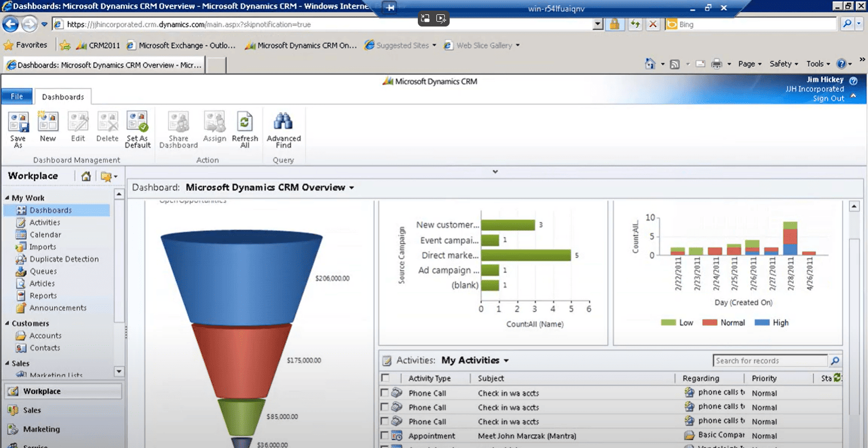The image size is (868, 448).
Task: Tick checkbox for first Phone Call row
Action: coord(385,393)
